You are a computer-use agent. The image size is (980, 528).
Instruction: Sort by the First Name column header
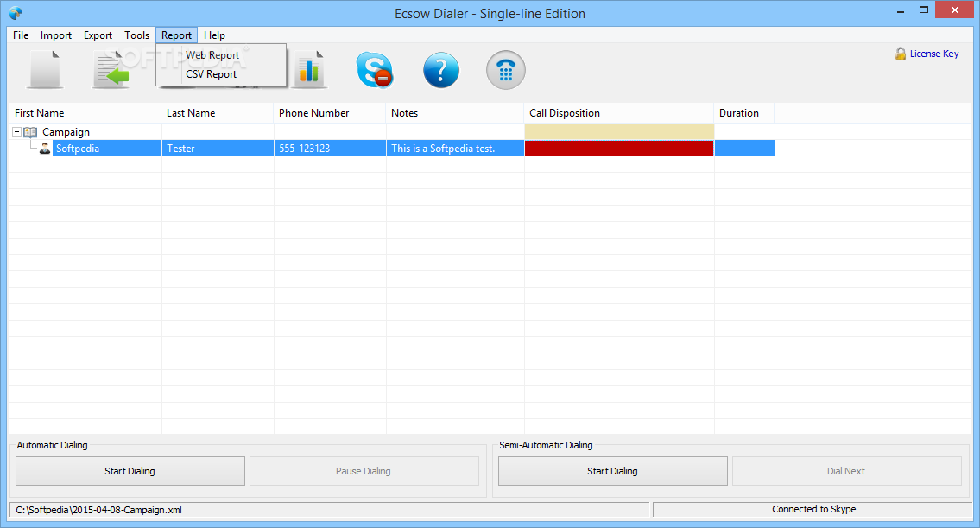85,113
